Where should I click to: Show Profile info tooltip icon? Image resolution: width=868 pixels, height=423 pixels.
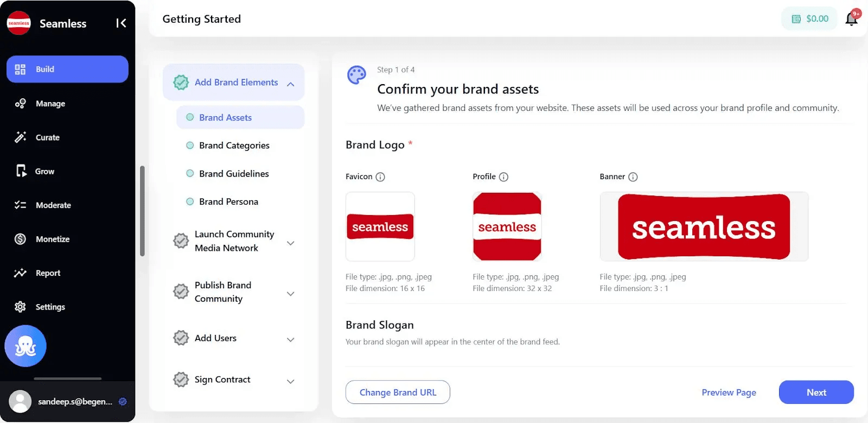(503, 177)
